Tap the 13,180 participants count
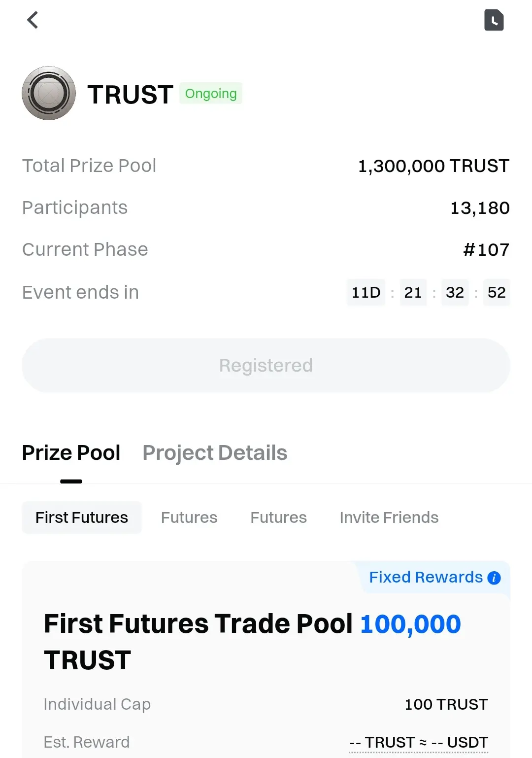Viewport: 532px width, 758px height. (x=480, y=208)
